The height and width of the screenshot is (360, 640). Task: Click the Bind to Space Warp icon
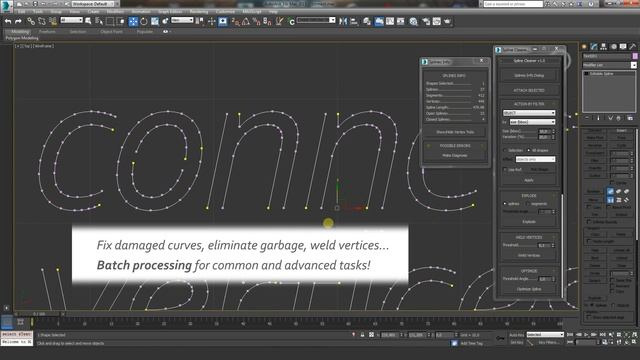click(x=53, y=22)
